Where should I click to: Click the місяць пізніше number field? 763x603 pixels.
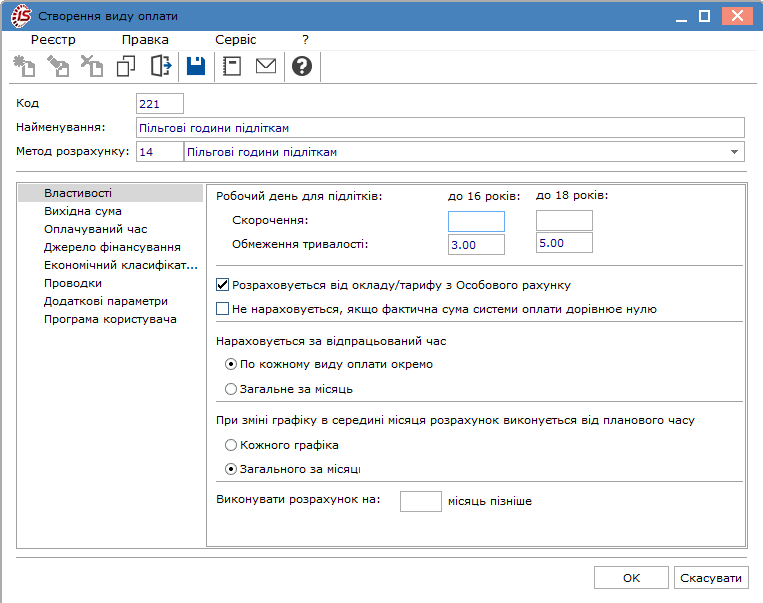click(420, 501)
